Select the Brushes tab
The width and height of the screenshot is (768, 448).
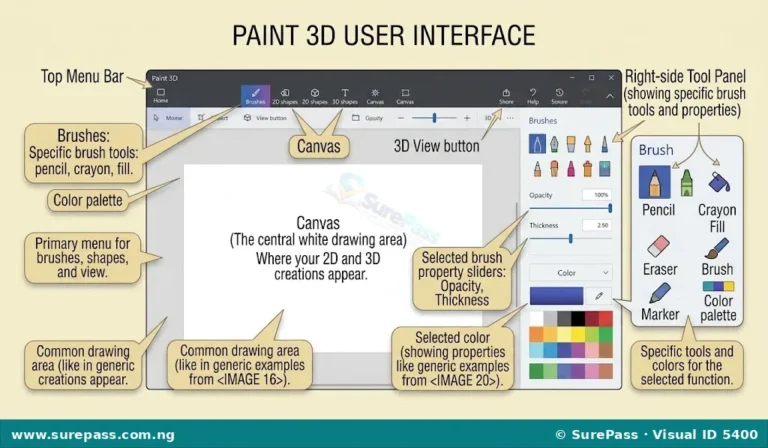coord(255,95)
